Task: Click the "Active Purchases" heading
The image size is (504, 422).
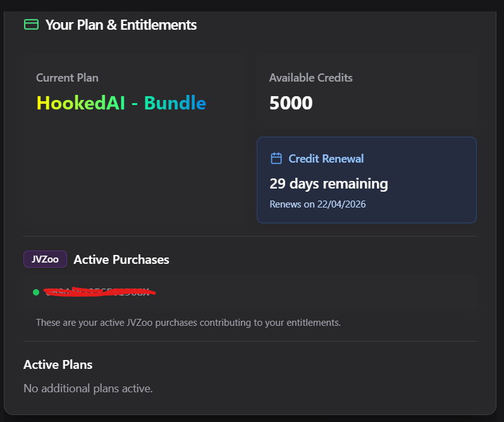Action: click(121, 259)
